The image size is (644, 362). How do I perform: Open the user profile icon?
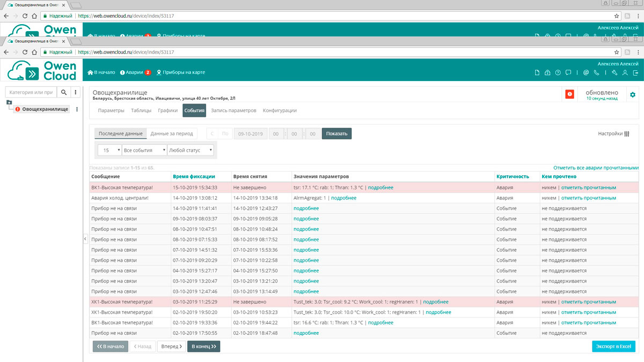click(x=625, y=72)
